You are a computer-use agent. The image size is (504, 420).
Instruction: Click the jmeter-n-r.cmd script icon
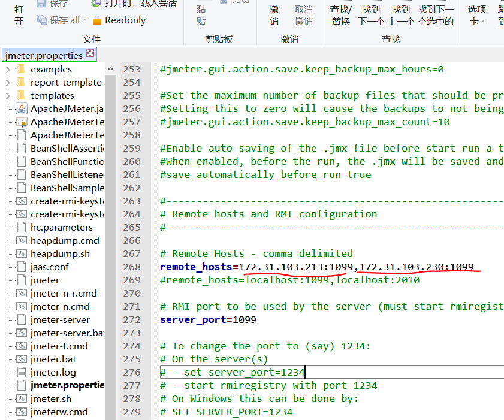click(x=22, y=293)
